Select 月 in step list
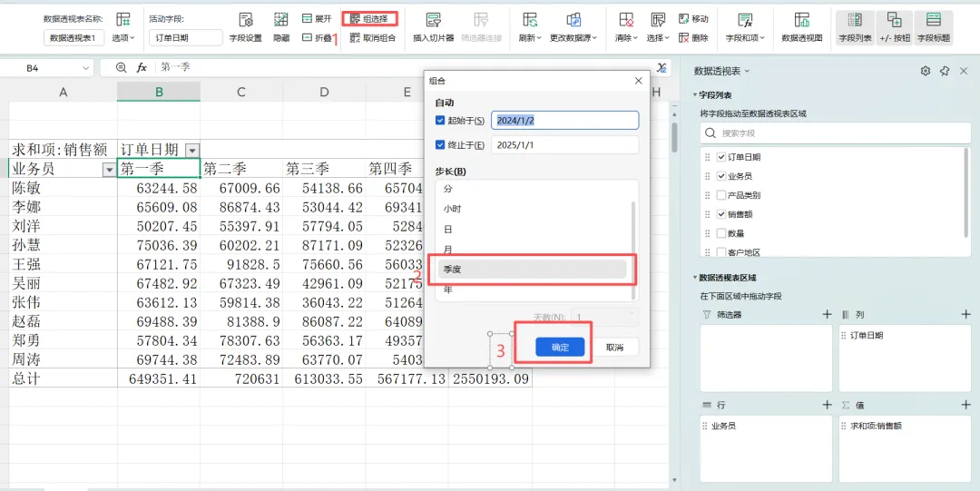980x491 pixels. (533, 250)
